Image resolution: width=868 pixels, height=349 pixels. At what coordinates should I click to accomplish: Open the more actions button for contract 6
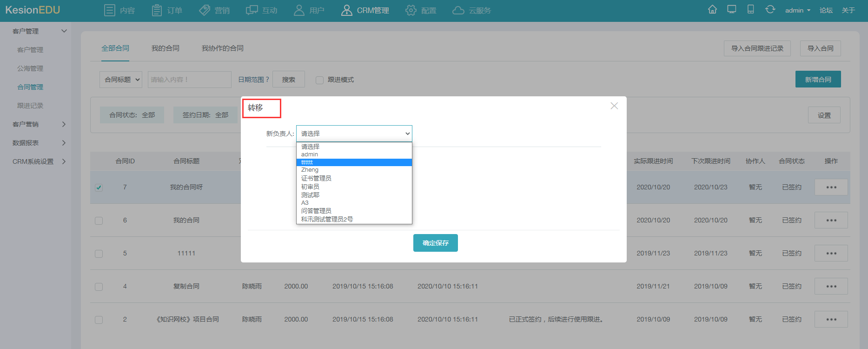pyautogui.click(x=831, y=220)
